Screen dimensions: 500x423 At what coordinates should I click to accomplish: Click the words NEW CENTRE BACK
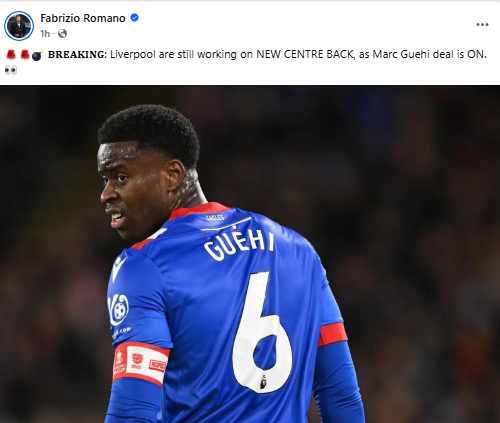(305, 54)
